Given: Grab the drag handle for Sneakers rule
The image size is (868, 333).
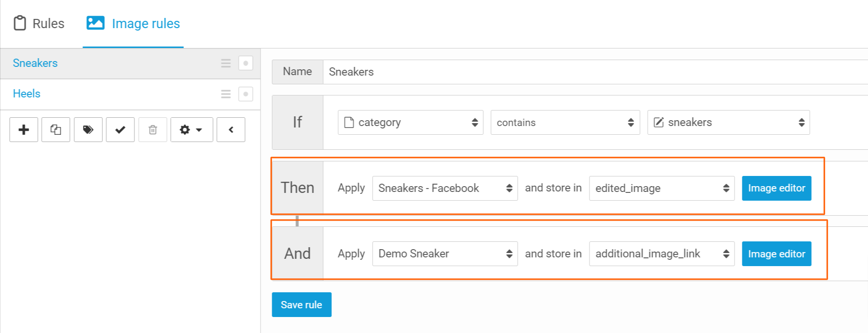Looking at the screenshot, I should click(226, 63).
